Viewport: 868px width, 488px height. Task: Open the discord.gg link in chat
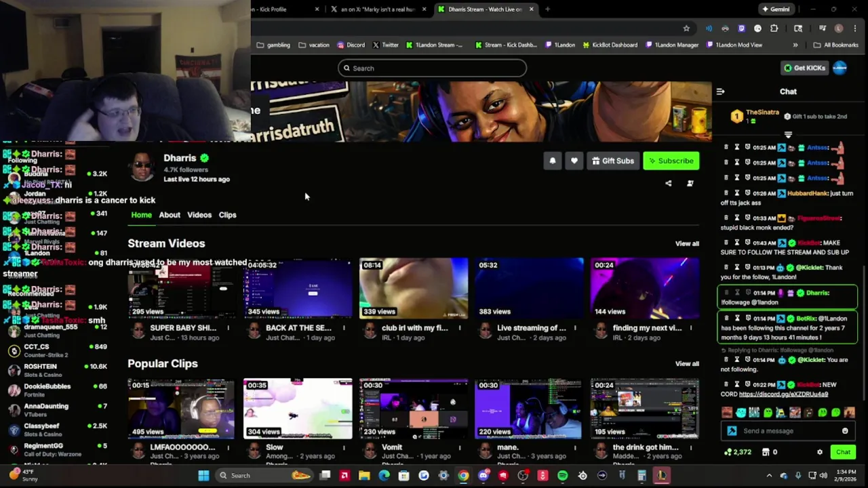[783, 394]
